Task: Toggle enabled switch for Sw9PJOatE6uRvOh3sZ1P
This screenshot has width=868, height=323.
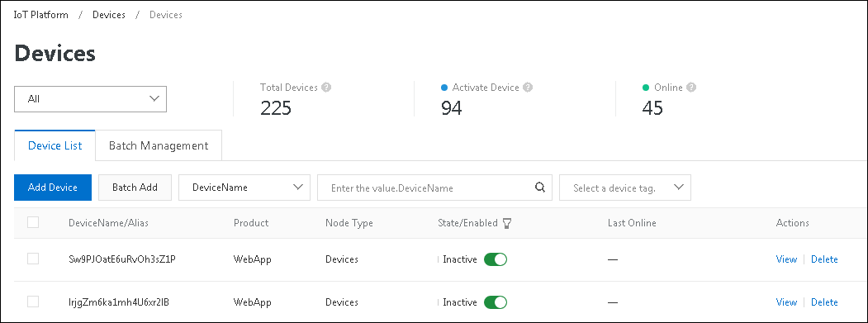Action: pos(496,259)
